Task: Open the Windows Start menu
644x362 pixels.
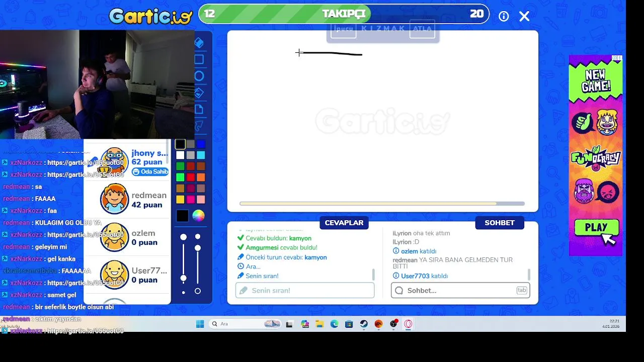Action: pos(200,324)
